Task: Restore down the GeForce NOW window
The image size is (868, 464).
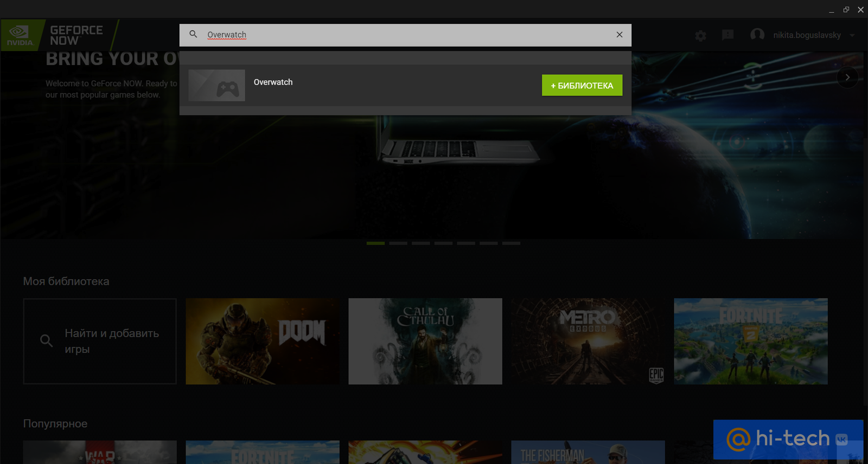Action: pyautogui.click(x=846, y=10)
